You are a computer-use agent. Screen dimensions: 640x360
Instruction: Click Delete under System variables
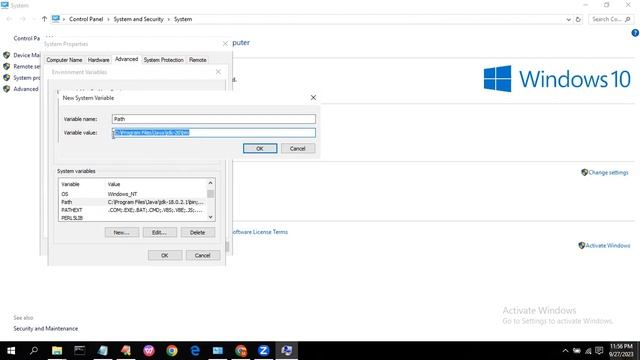point(198,232)
